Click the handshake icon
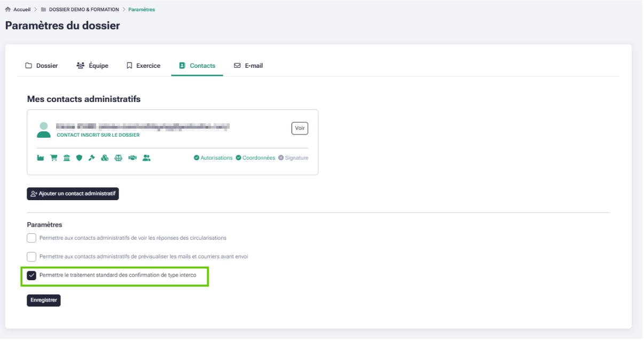Viewport: 644px width, 340px height. [x=132, y=158]
